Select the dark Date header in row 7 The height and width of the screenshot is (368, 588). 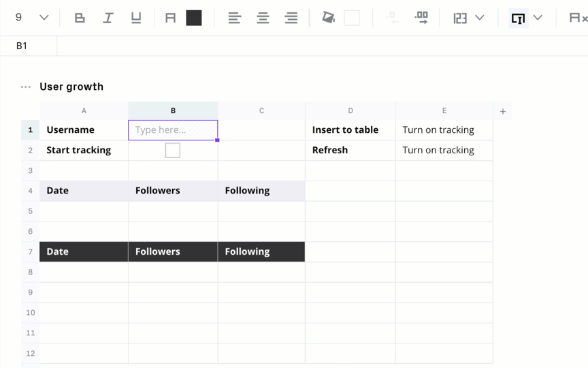(84, 251)
